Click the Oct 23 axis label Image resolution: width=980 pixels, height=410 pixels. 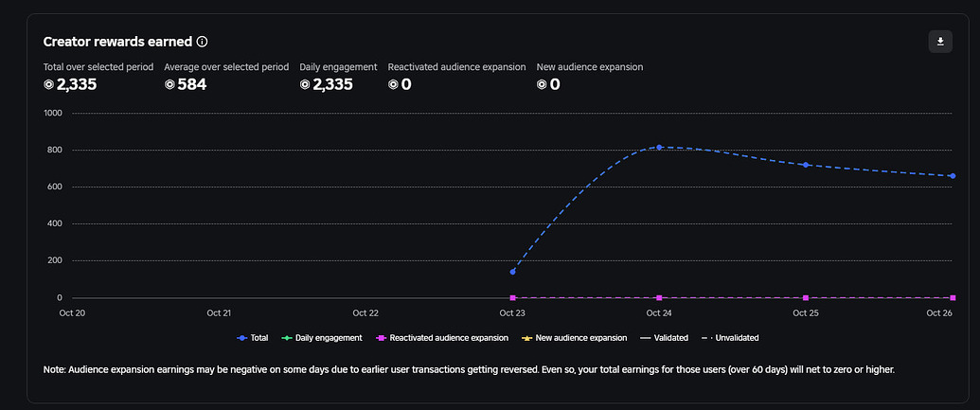tap(512, 312)
